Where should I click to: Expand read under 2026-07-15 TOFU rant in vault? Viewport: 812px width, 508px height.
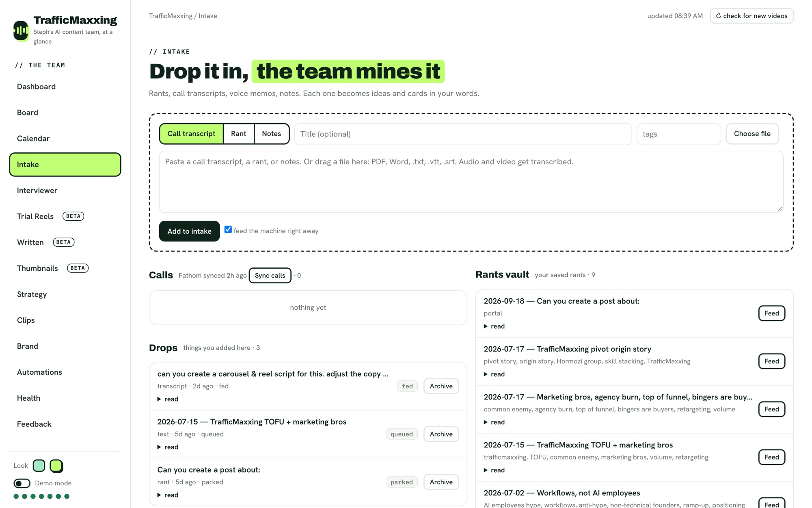click(494, 470)
